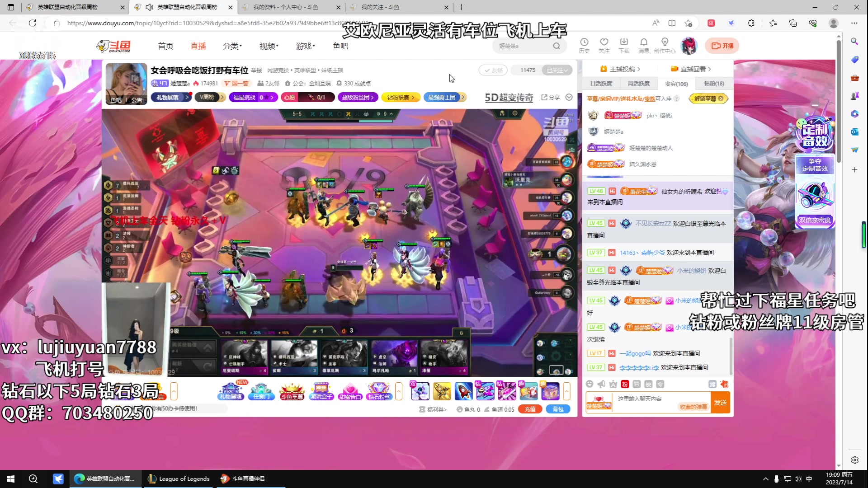Click the 管 room manager icon

[637, 384]
